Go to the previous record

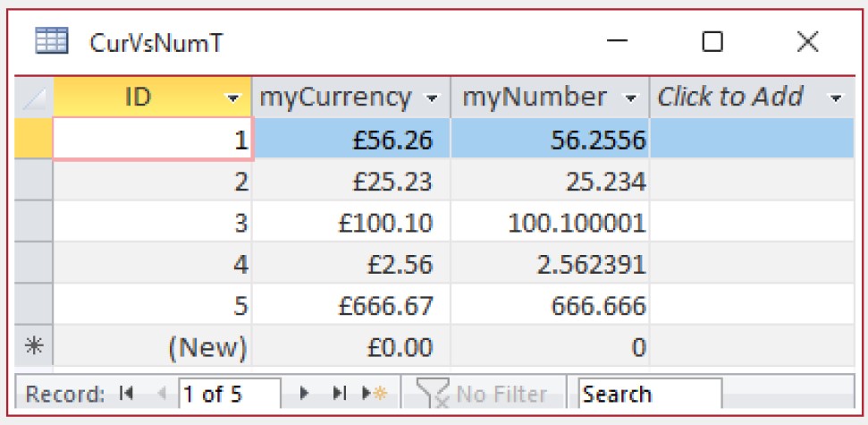[x=162, y=394]
